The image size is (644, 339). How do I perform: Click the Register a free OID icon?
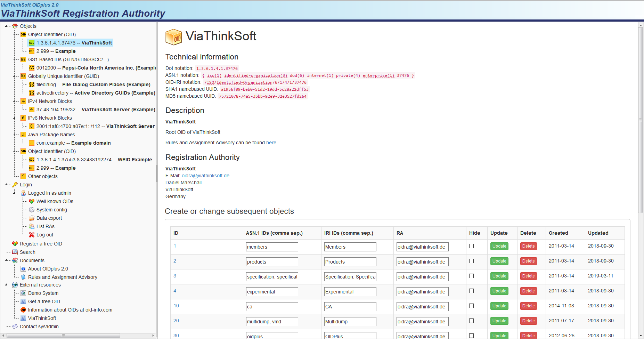[15, 244]
